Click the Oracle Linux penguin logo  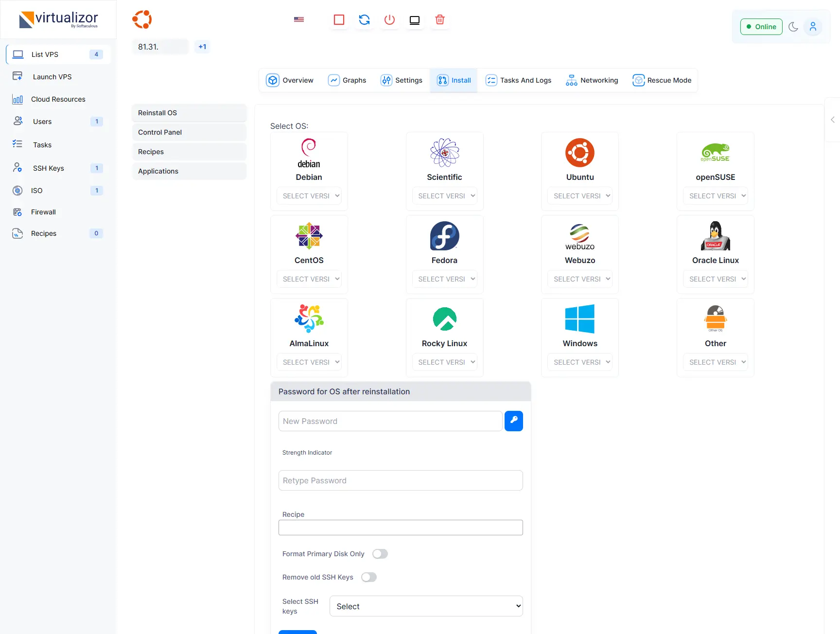click(x=716, y=236)
